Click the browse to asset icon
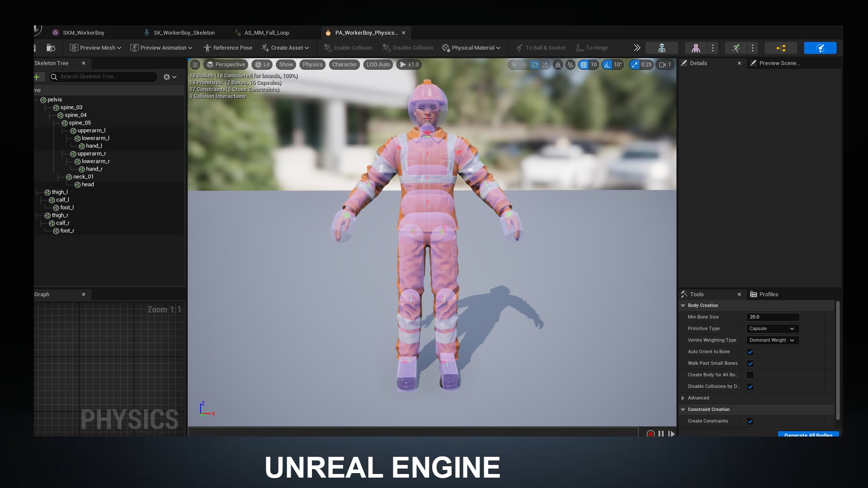This screenshot has height=488, width=868. coord(51,48)
